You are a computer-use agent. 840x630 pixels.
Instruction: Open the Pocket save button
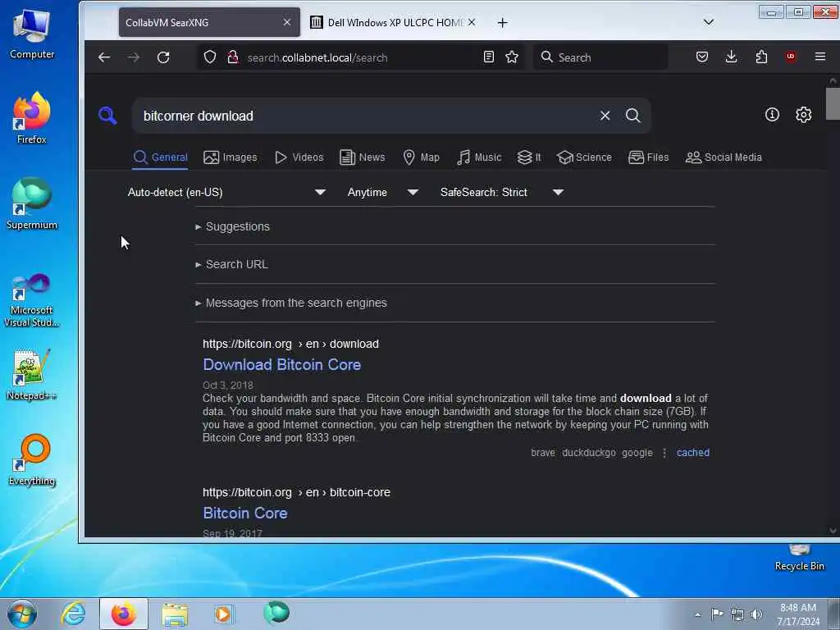tap(702, 57)
